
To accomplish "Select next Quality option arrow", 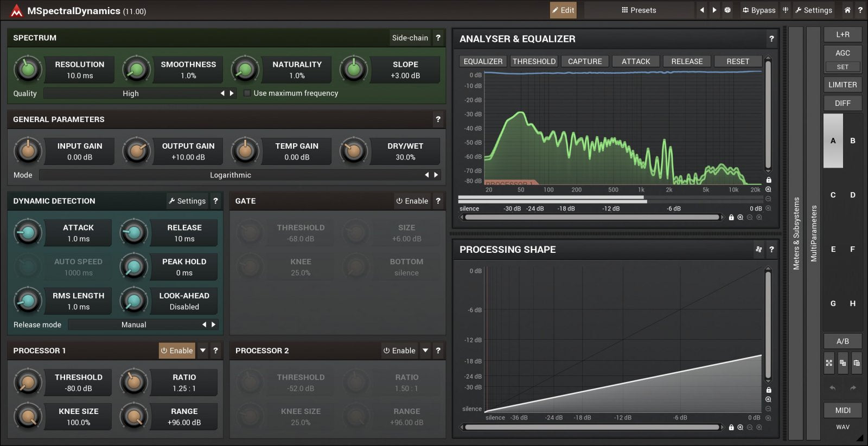I will [232, 93].
